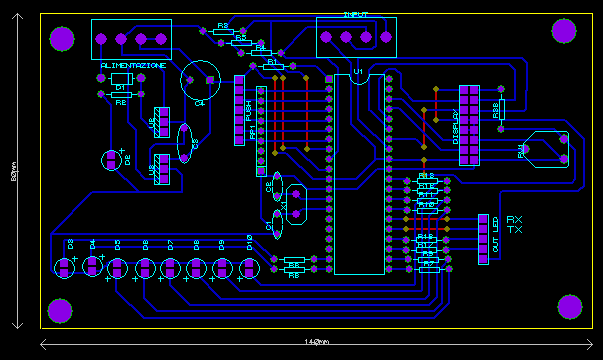This screenshot has height=360, width=603.
Task: Click the D10 LED footprint
Action: coord(249,268)
